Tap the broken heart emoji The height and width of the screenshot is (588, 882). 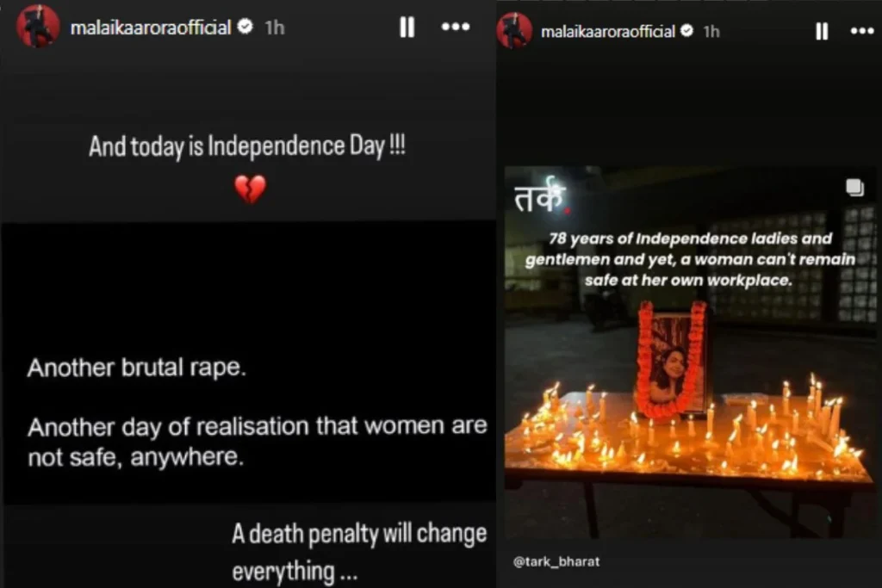click(x=250, y=189)
